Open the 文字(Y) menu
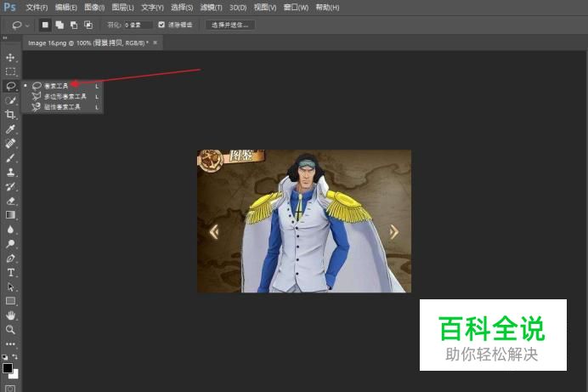This screenshot has height=392, width=588. pos(153,8)
